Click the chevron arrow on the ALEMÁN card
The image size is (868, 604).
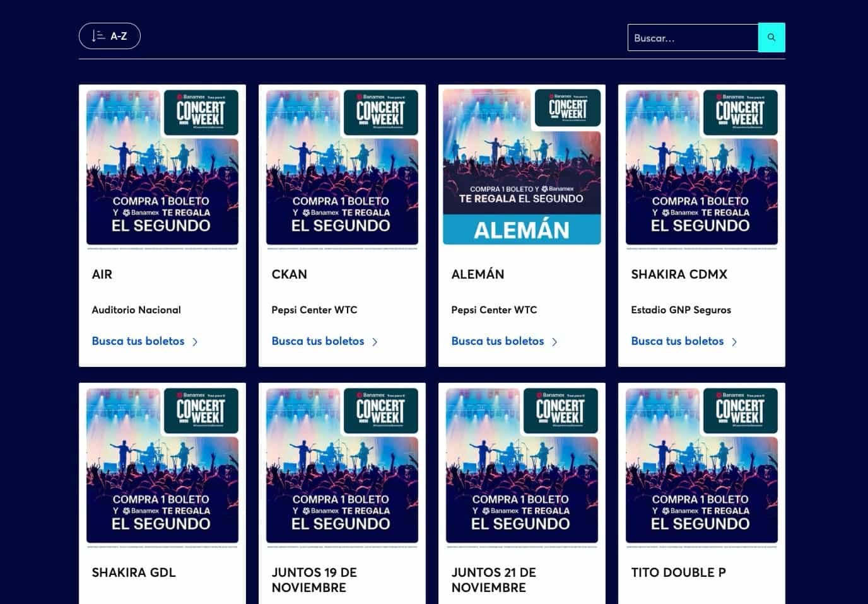pyautogui.click(x=554, y=342)
